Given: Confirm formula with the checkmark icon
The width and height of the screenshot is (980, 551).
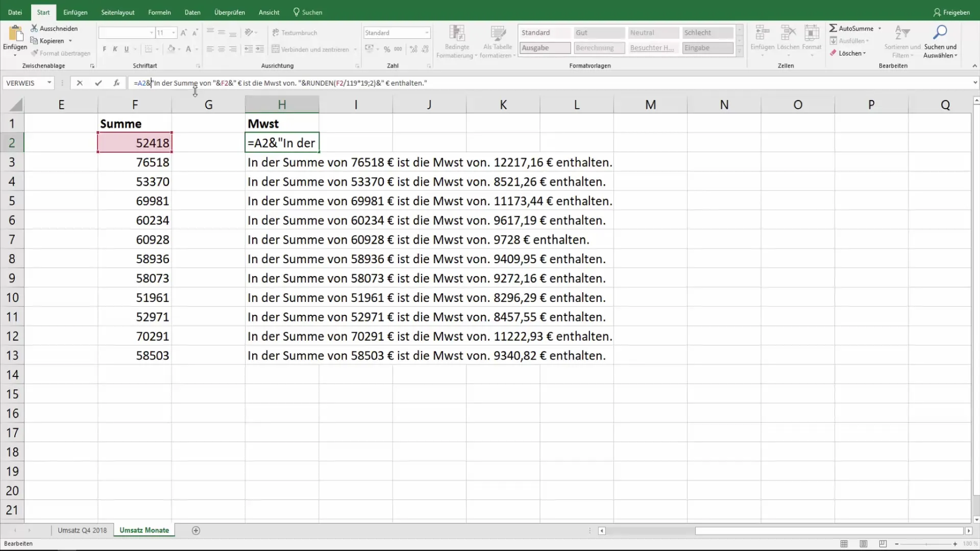Looking at the screenshot, I should [x=98, y=83].
